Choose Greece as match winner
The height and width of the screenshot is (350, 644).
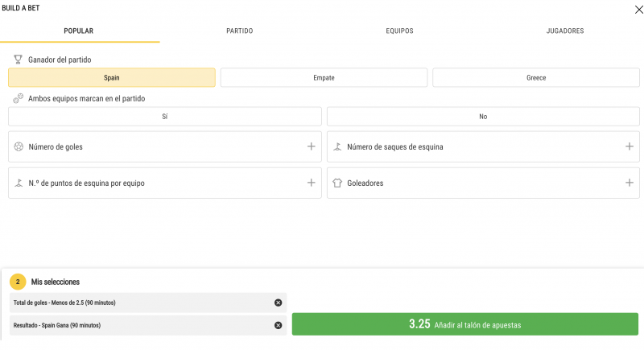(536, 78)
